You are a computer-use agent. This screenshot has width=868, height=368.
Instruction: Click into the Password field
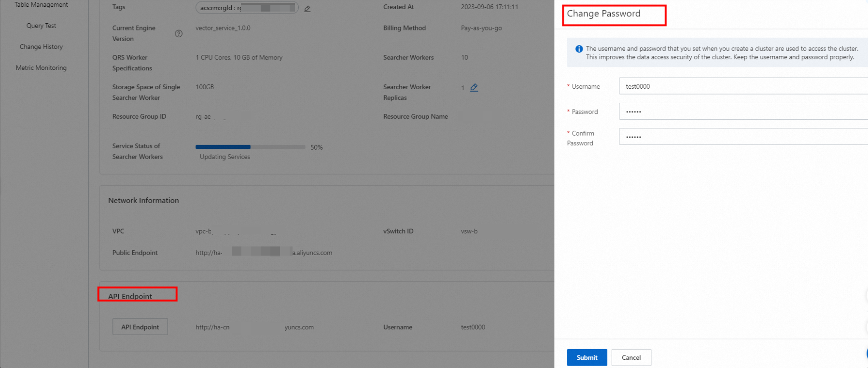click(x=743, y=111)
